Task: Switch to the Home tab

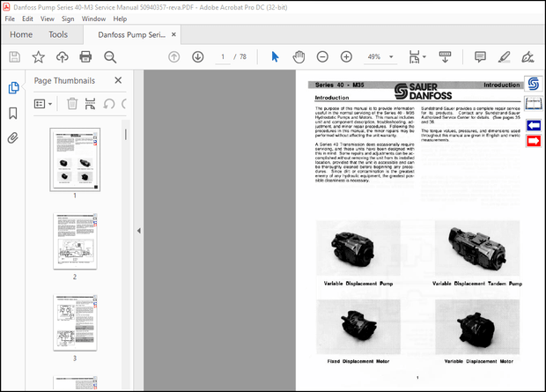Action: click(21, 34)
